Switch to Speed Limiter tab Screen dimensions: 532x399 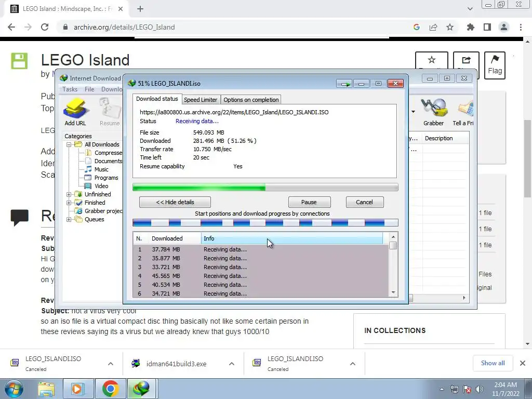coord(201,100)
